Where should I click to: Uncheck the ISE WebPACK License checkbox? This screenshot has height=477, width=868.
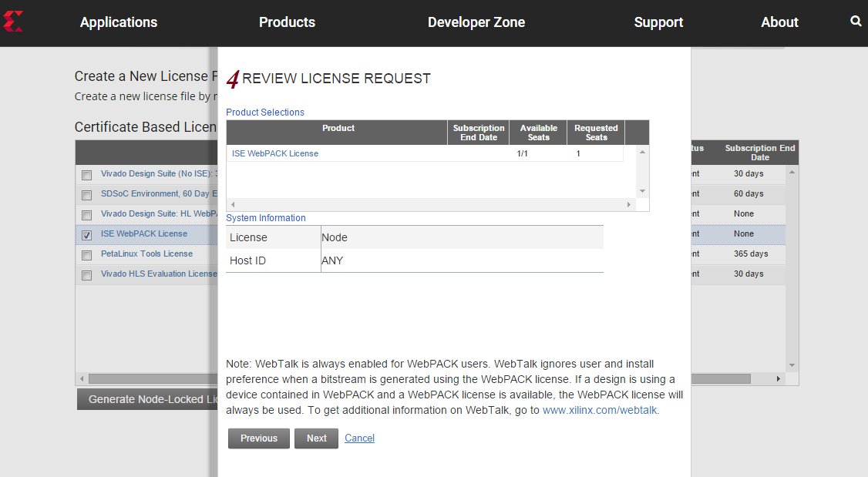pos(87,235)
